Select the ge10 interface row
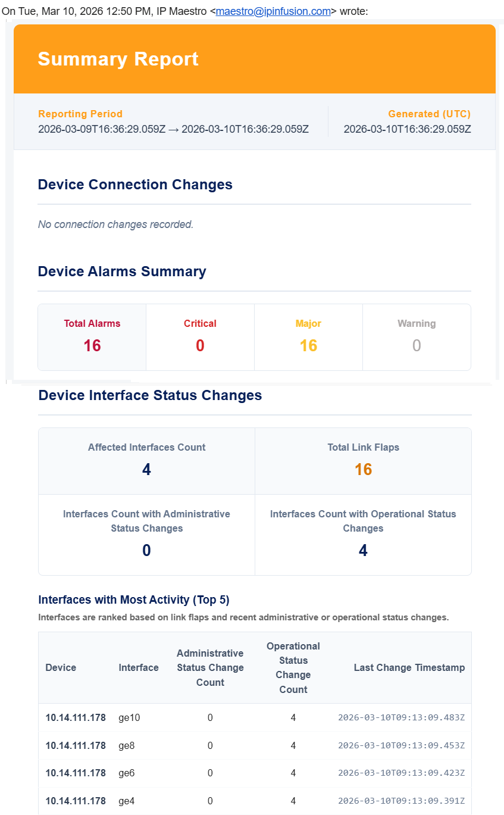504x815 pixels. tap(255, 717)
